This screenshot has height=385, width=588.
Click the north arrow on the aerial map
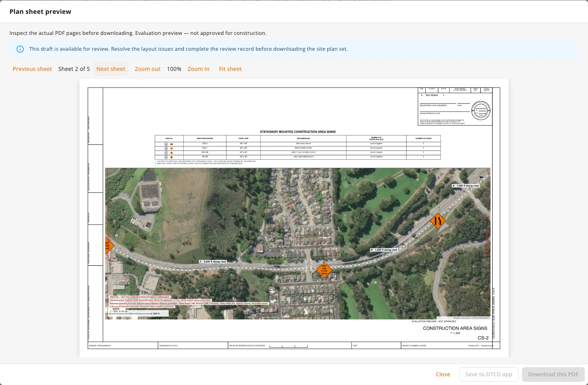481,178
